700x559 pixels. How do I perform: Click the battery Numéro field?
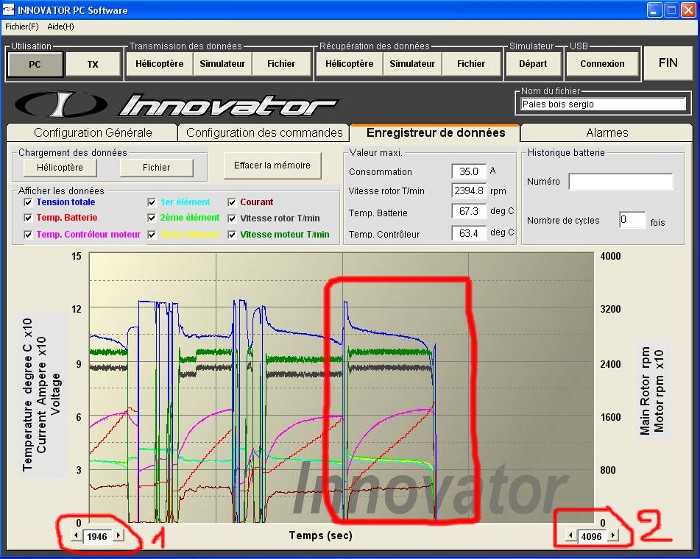coord(621,182)
